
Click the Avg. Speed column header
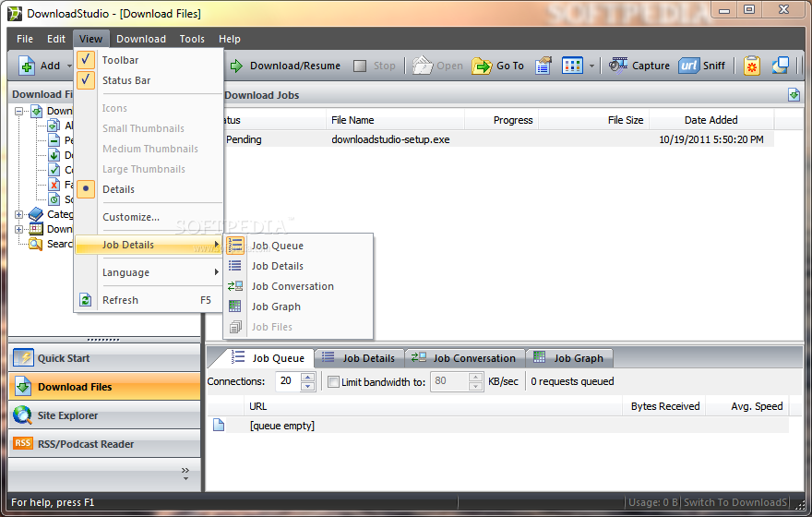747,406
